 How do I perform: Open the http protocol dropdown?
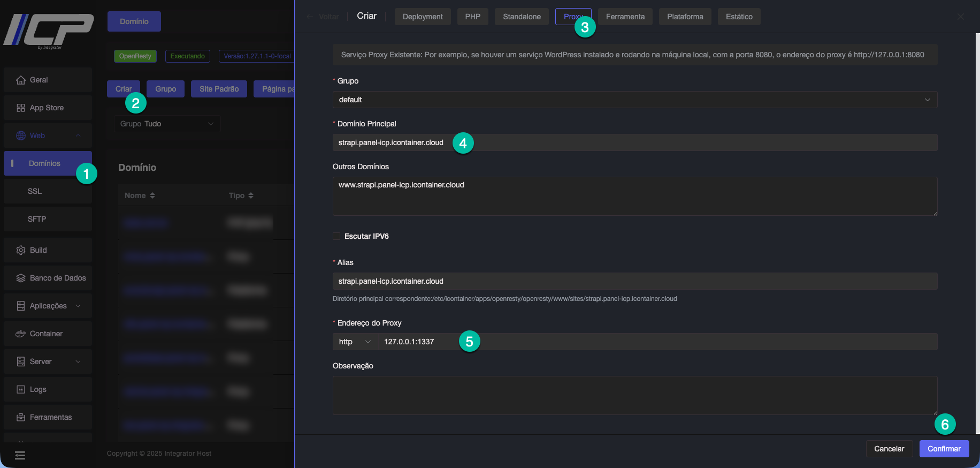[354, 342]
